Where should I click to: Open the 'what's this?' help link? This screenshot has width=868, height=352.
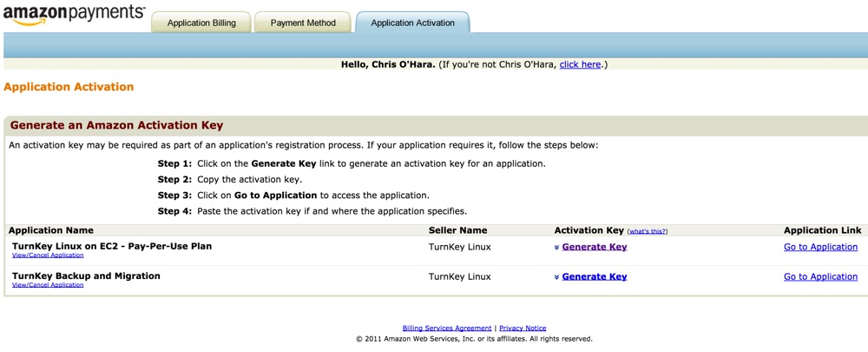(647, 231)
